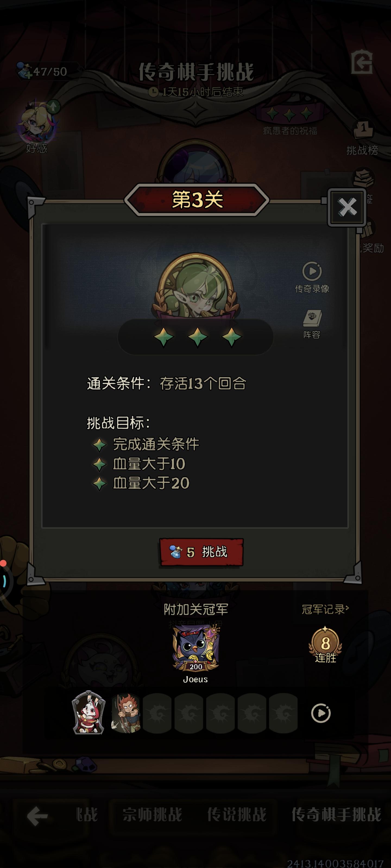This screenshot has width=391, height=868.
Task: Tap the 8 连胜 win streak badge
Action: pos(325,645)
